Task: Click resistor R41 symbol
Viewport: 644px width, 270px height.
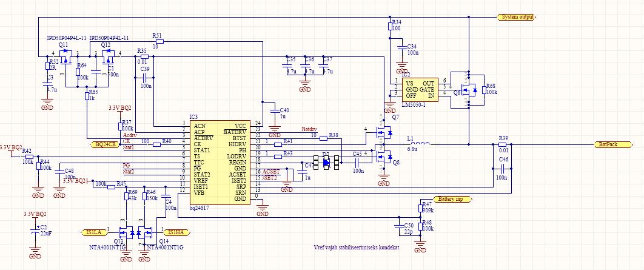Action: tap(277, 144)
